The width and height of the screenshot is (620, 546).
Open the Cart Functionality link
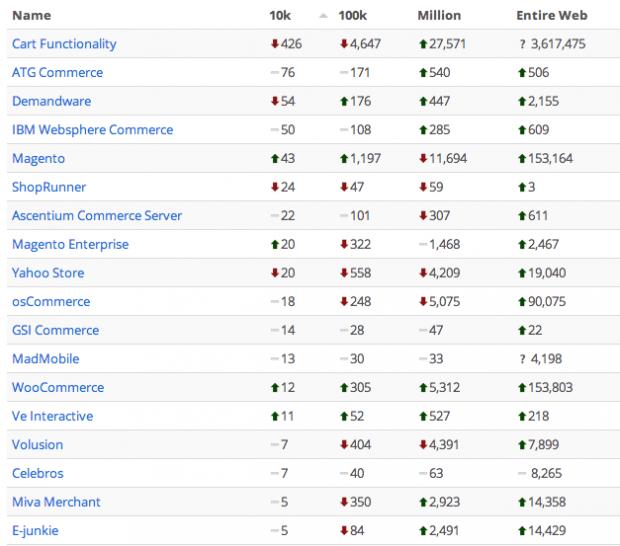click(x=64, y=43)
